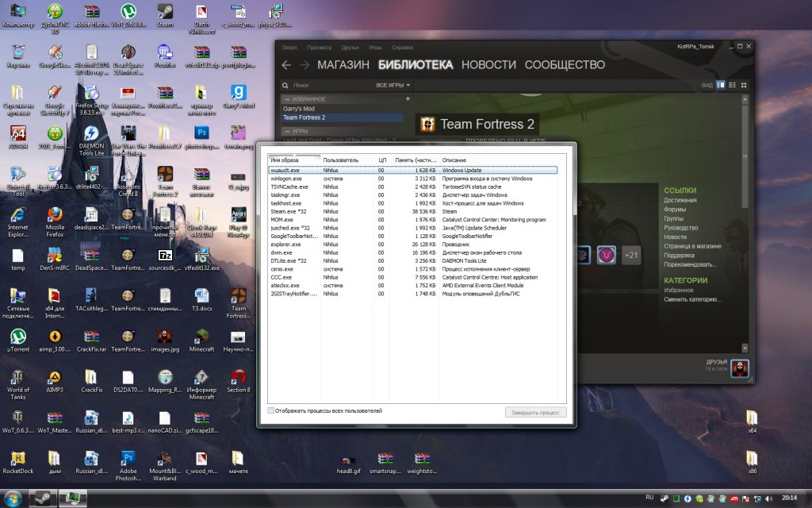Image resolution: width=812 pixels, height=508 pixels.
Task: Launch Mozilla Firefox desktop shortcut
Action: [x=55, y=222]
